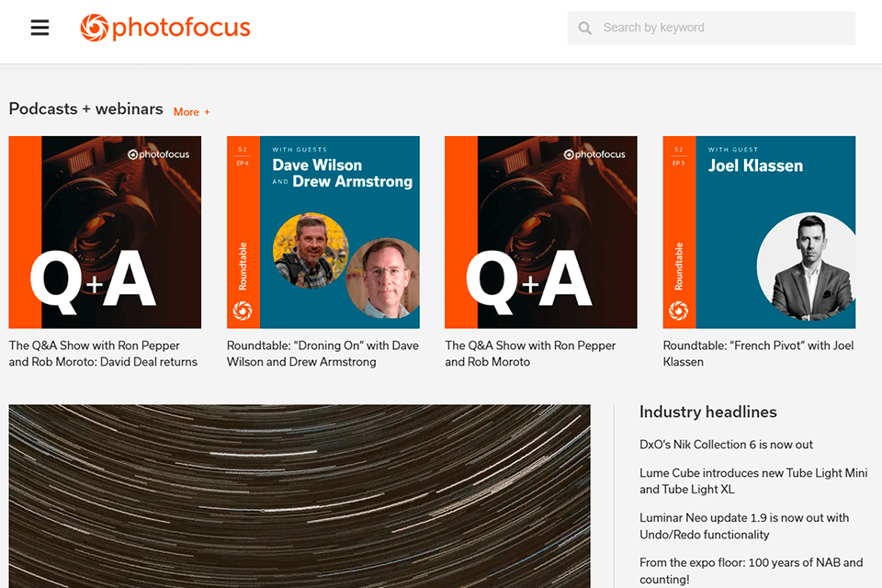Open the Joel Klassen roundtable thumbnail
Image resolution: width=882 pixels, height=588 pixels.
(759, 232)
